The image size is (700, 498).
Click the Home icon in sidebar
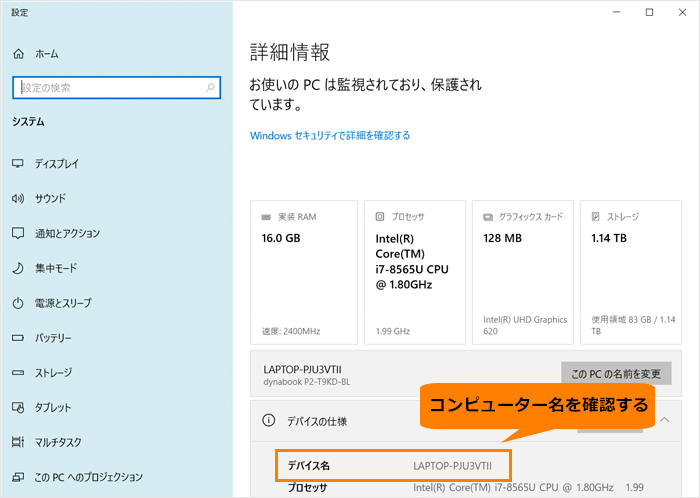click(18, 54)
